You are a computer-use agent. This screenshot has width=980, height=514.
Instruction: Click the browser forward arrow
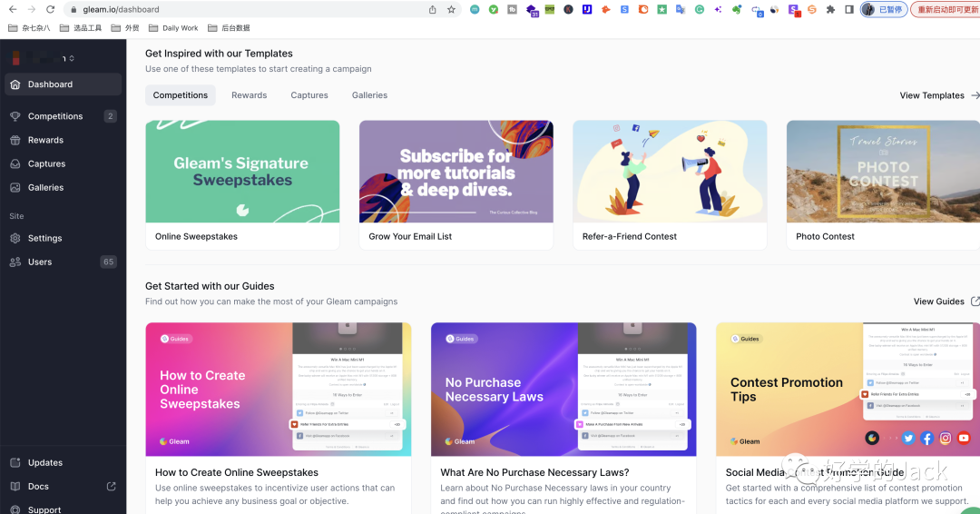pos(31,9)
